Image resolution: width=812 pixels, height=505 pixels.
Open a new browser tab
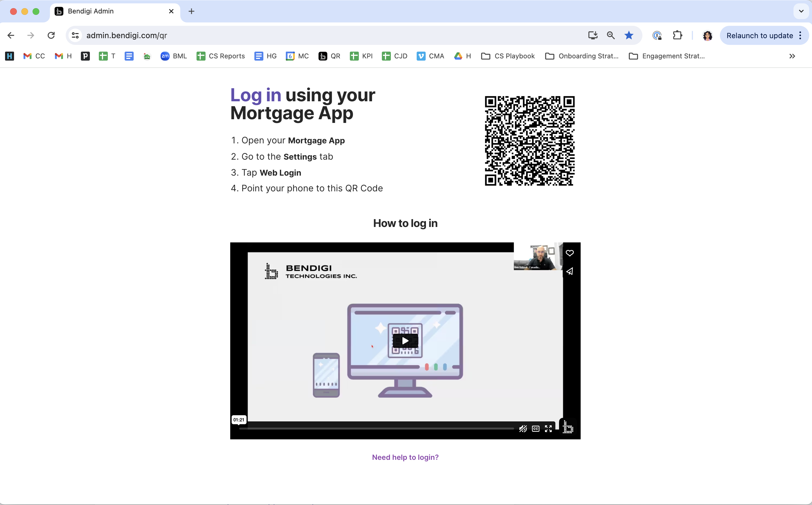(x=191, y=11)
